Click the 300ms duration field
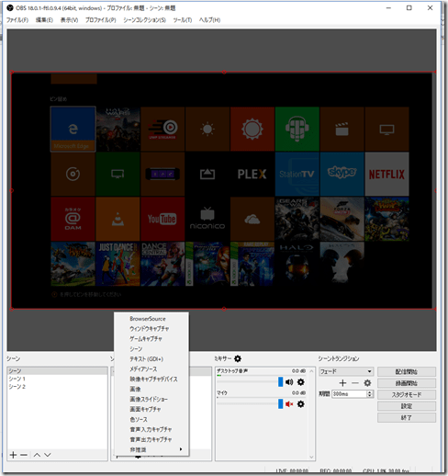 pos(350,394)
